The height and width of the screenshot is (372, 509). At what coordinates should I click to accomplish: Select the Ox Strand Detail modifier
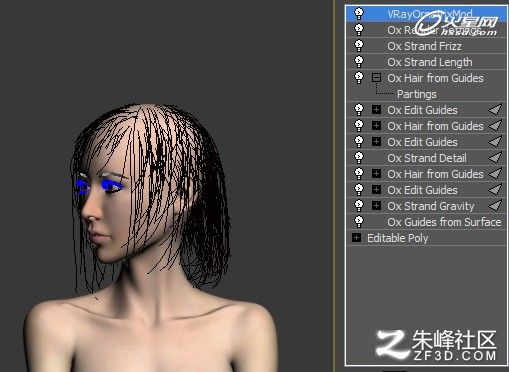[x=427, y=158]
